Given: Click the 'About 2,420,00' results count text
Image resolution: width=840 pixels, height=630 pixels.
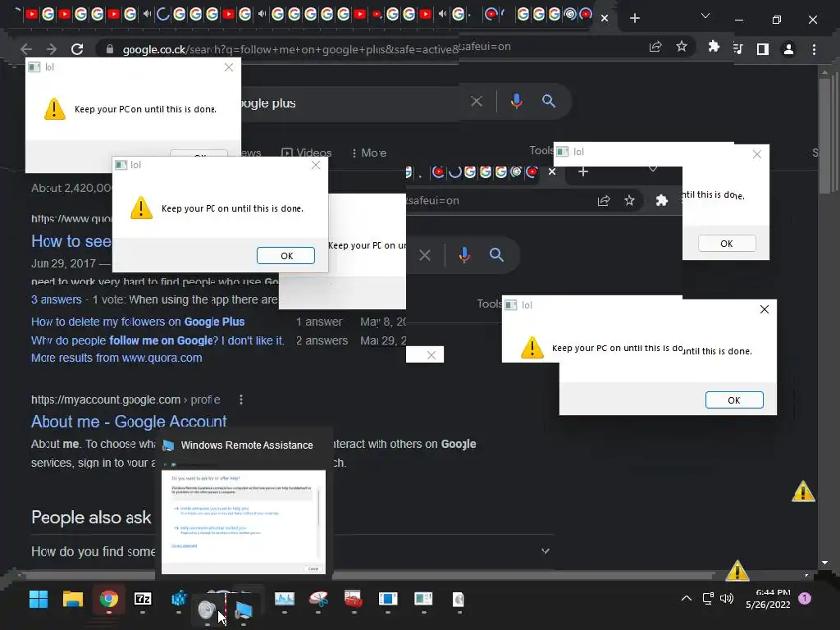Looking at the screenshot, I should (71, 188).
